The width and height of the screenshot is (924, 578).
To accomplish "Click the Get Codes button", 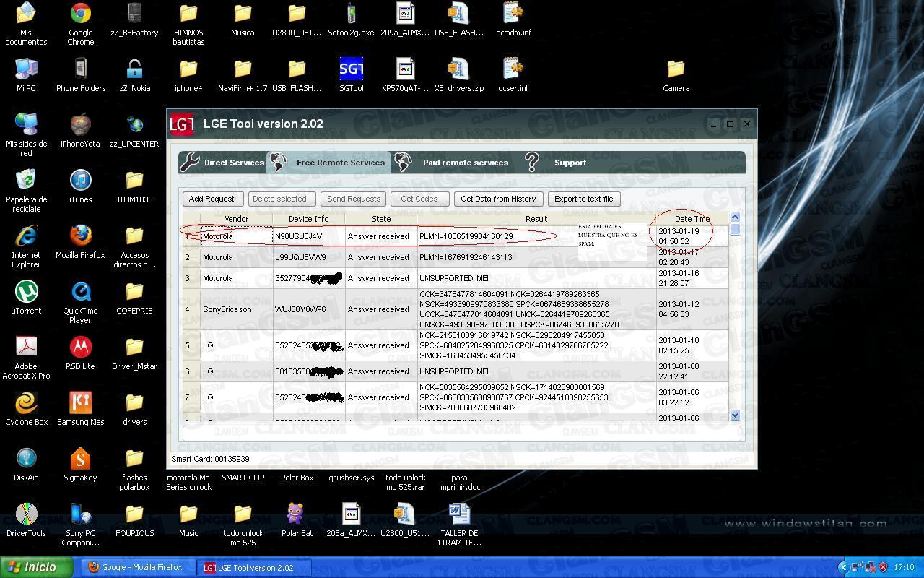I will point(419,199).
